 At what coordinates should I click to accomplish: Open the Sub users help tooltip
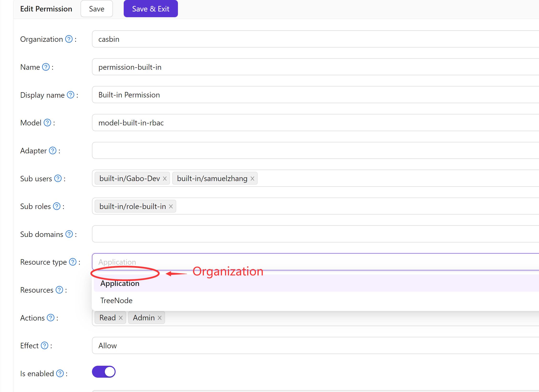point(58,178)
